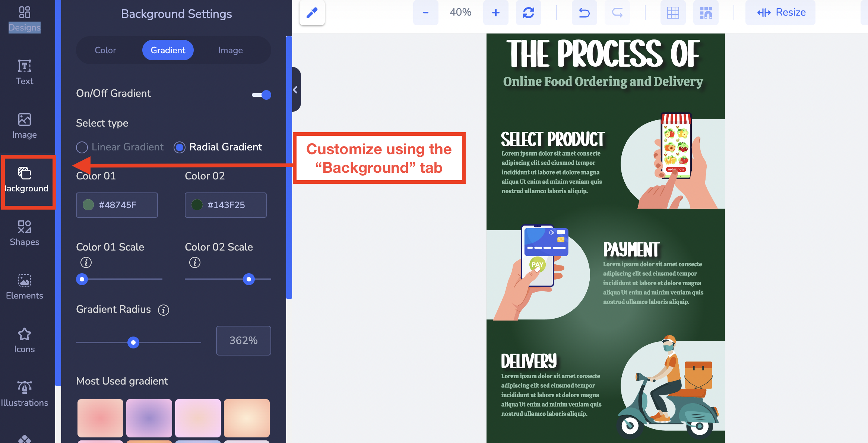Open the Icons panel in sidebar
The height and width of the screenshot is (443, 868).
pos(25,340)
